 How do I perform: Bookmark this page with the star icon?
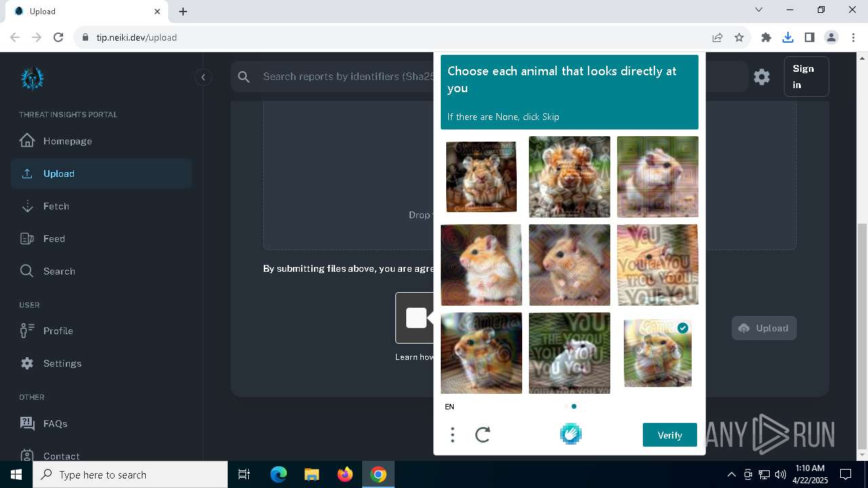pos(739,37)
